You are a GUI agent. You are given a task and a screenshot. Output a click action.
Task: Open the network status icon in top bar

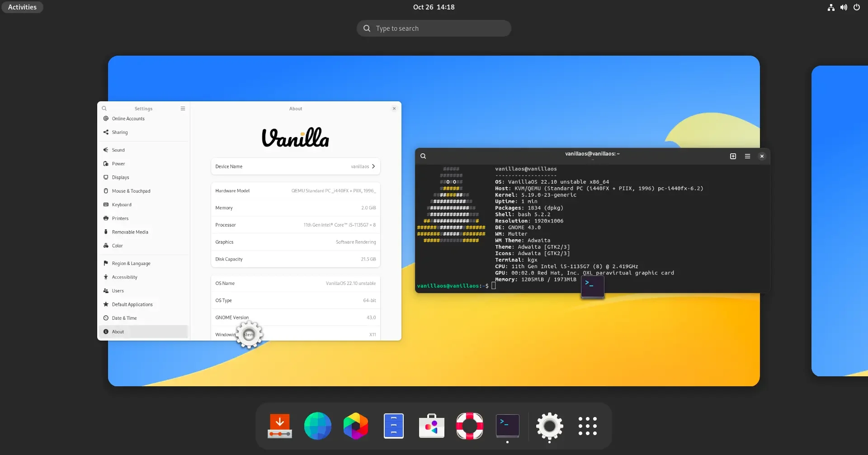pos(831,7)
